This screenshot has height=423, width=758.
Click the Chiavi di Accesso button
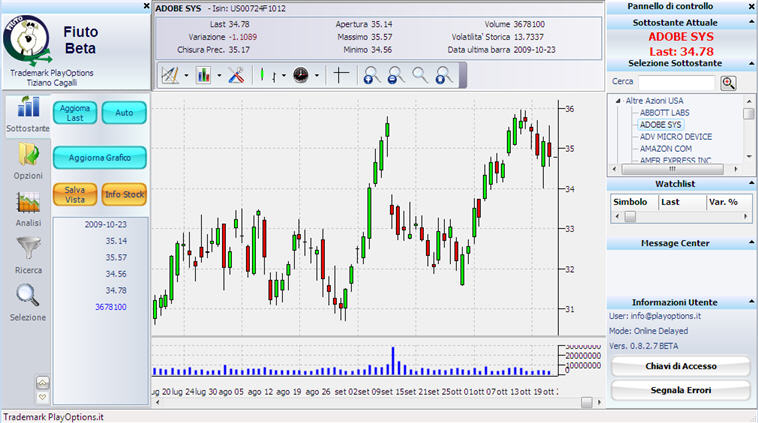681,366
